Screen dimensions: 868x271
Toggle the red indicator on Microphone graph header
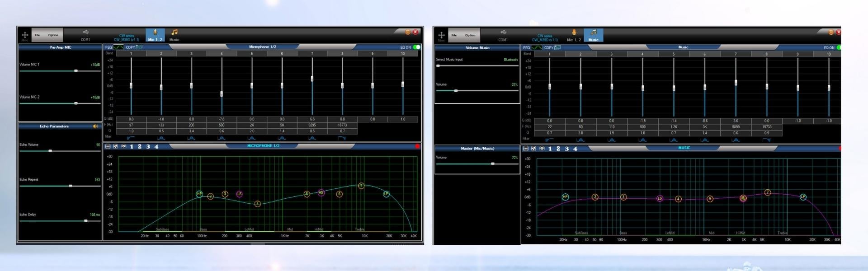coord(417,146)
